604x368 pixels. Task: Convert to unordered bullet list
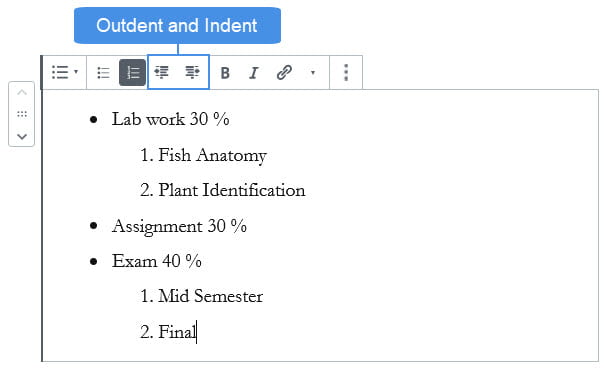pyautogui.click(x=103, y=72)
